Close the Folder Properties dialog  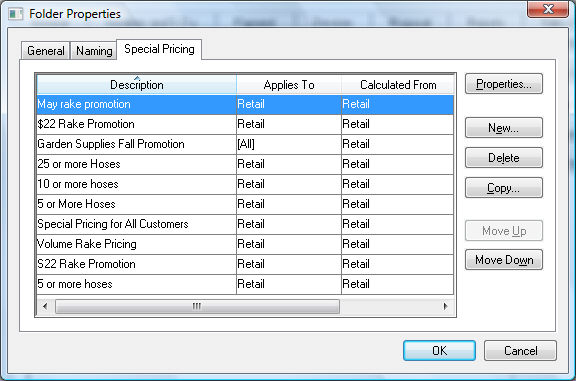coord(548,9)
